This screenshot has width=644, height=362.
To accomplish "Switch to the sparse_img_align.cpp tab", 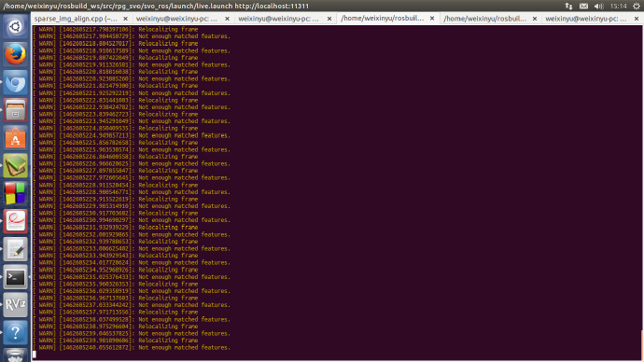I will (x=76, y=19).
